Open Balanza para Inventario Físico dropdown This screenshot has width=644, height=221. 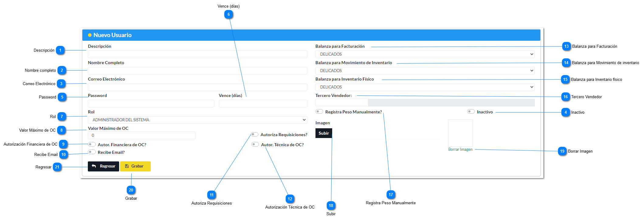point(425,87)
